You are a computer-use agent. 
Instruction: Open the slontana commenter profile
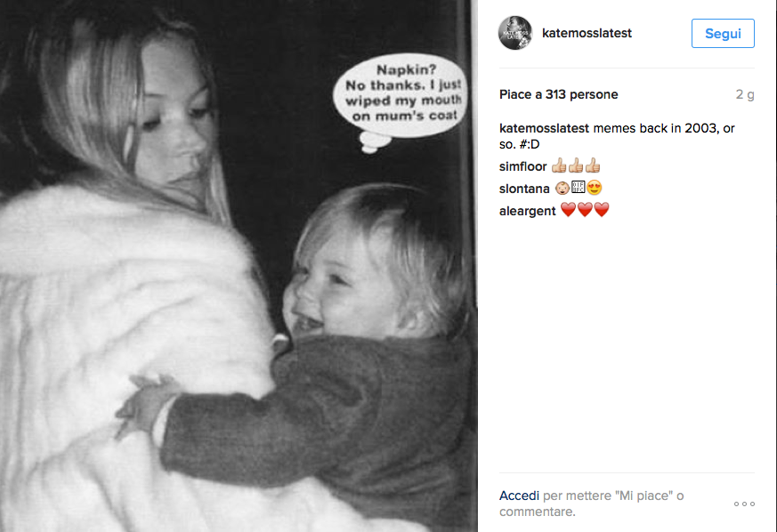pos(524,189)
